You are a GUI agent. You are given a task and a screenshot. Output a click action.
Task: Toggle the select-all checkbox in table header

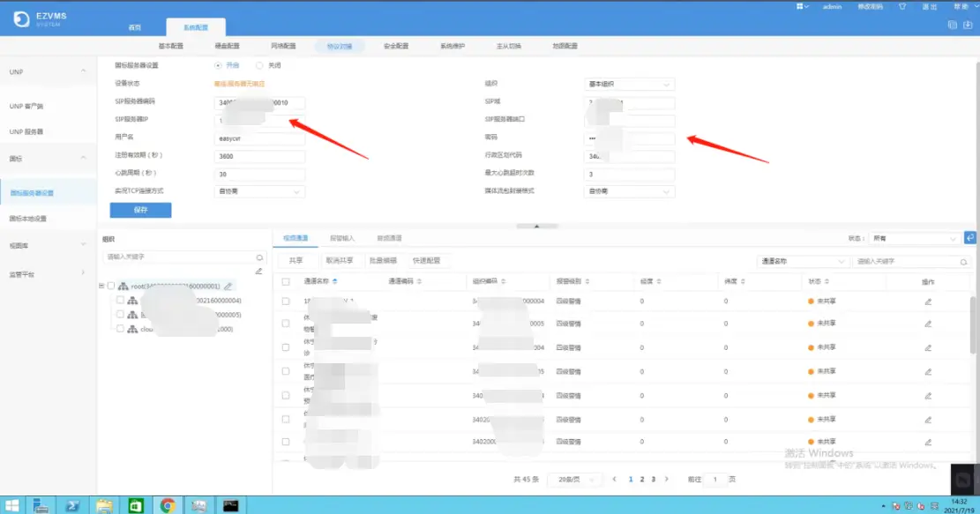286,281
